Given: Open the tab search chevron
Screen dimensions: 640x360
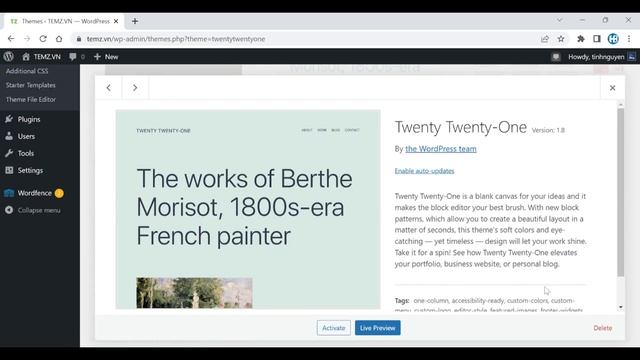Looking at the screenshot, I should 560,20.
